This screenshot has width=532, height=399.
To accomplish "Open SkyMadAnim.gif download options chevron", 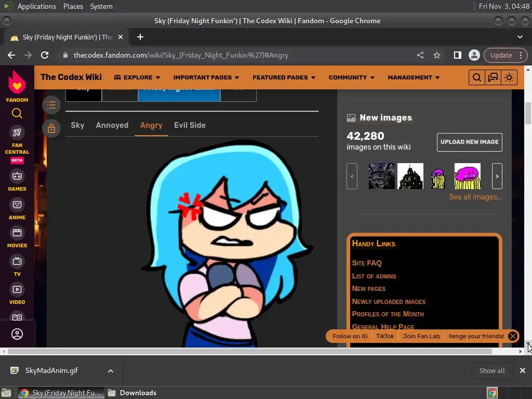I will click(x=111, y=371).
